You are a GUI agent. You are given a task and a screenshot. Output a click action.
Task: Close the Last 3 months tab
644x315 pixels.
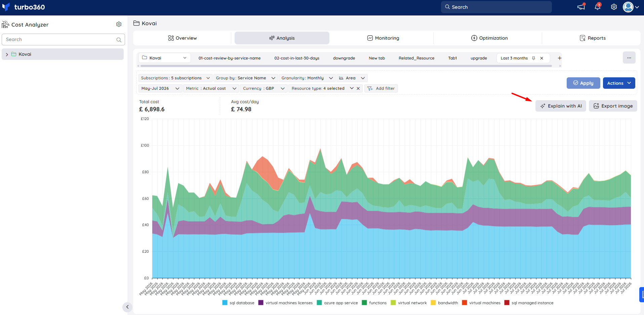point(542,58)
